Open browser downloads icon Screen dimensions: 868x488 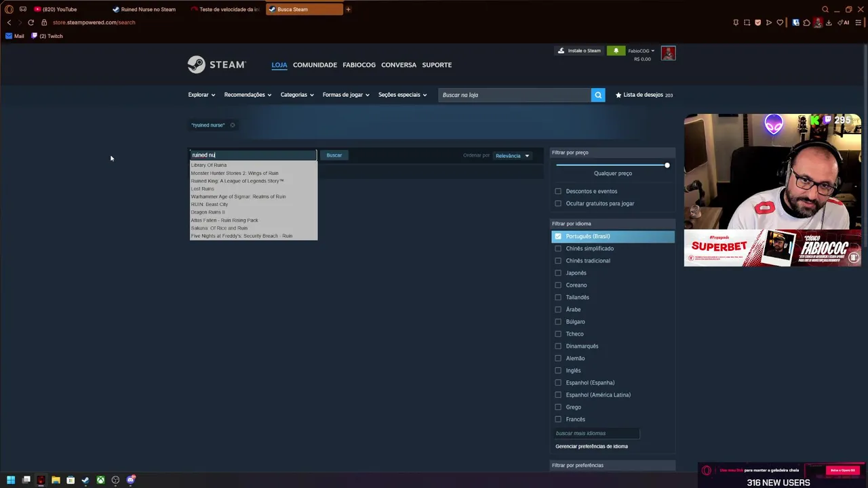coord(829,22)
